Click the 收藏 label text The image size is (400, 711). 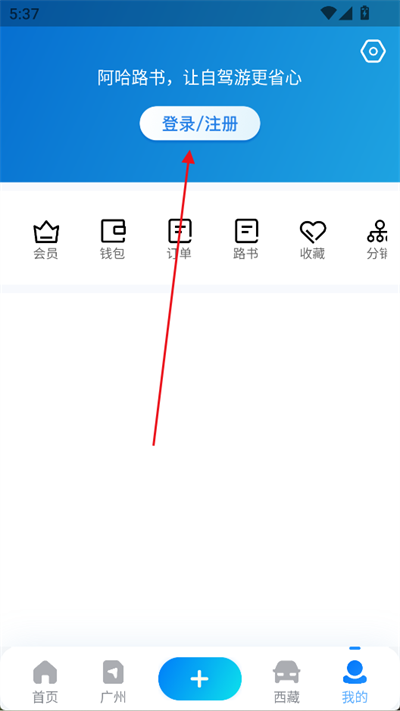[312, 253]
